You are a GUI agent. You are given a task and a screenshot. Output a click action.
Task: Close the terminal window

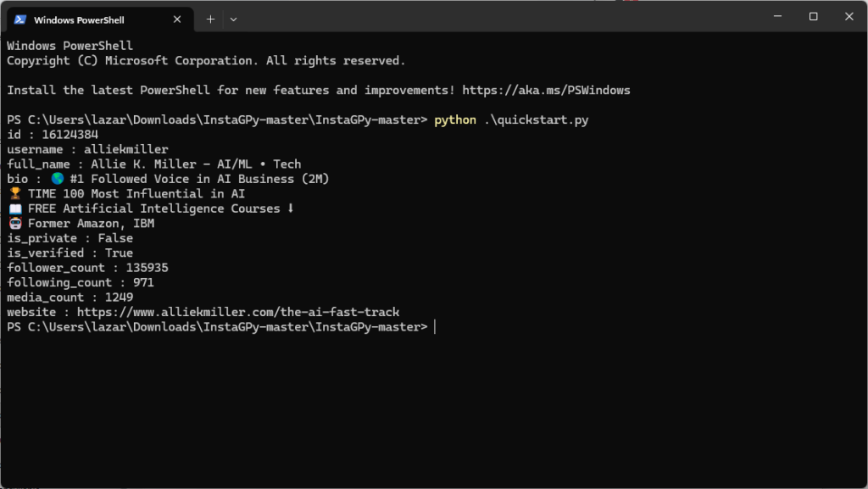click(848, 16)
